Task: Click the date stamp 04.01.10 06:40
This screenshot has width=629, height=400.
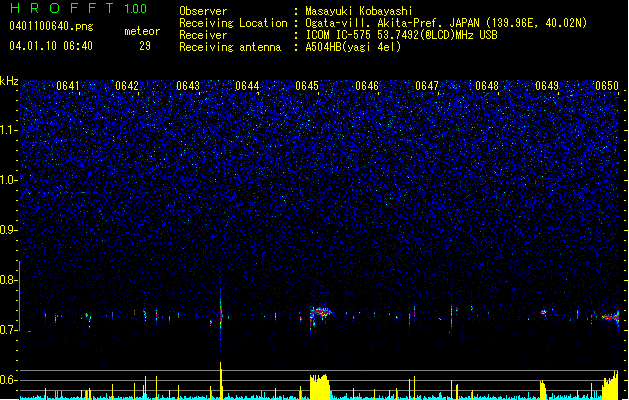Action: click(x=51, y=46)
